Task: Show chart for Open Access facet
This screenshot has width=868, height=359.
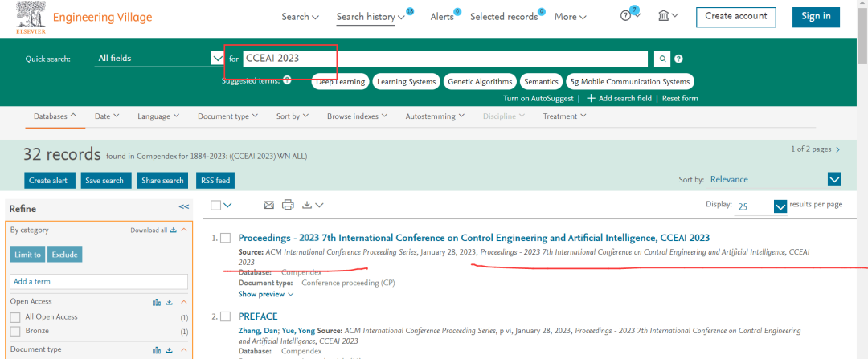Action: tap(157, 302)
